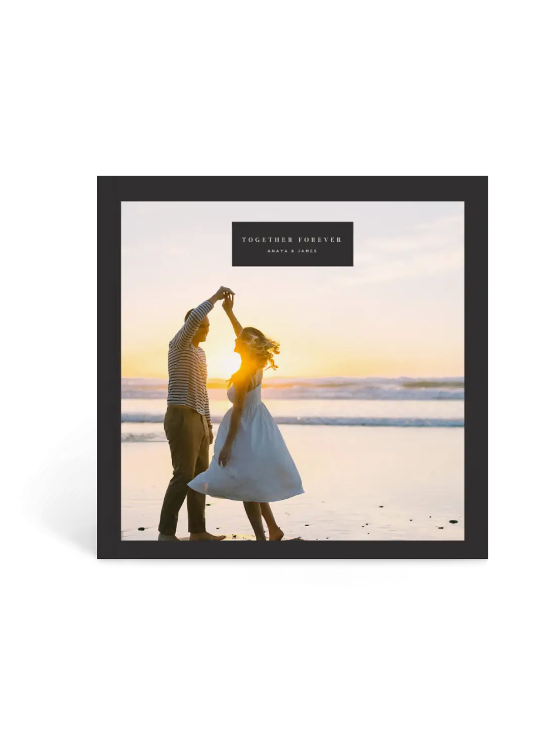
Task: Click the dark pebbles on right sand
Action: click(x=444, y=520)
